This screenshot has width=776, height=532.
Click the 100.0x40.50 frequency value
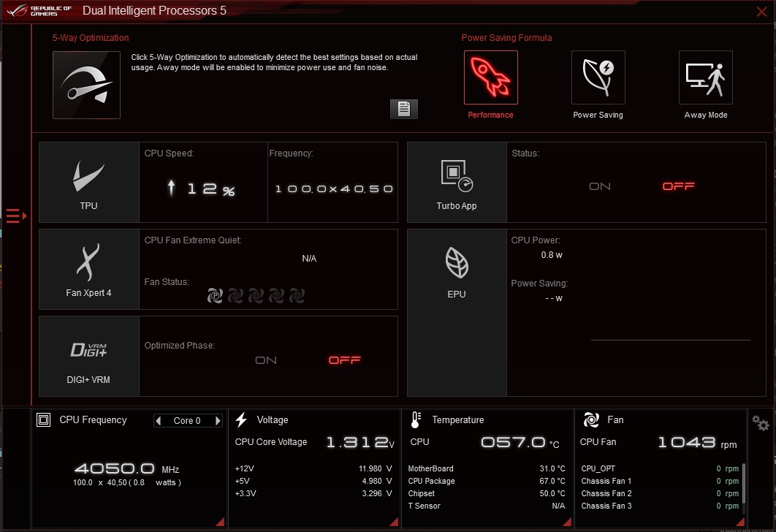[x=333, y=189]
